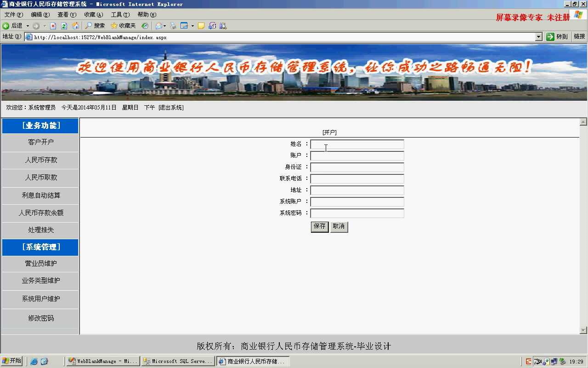Switch to Microsoft SQL Server taskbar window
Image resolution: width=588 pixels, height=368 pixels.
(x=178, y=362)
